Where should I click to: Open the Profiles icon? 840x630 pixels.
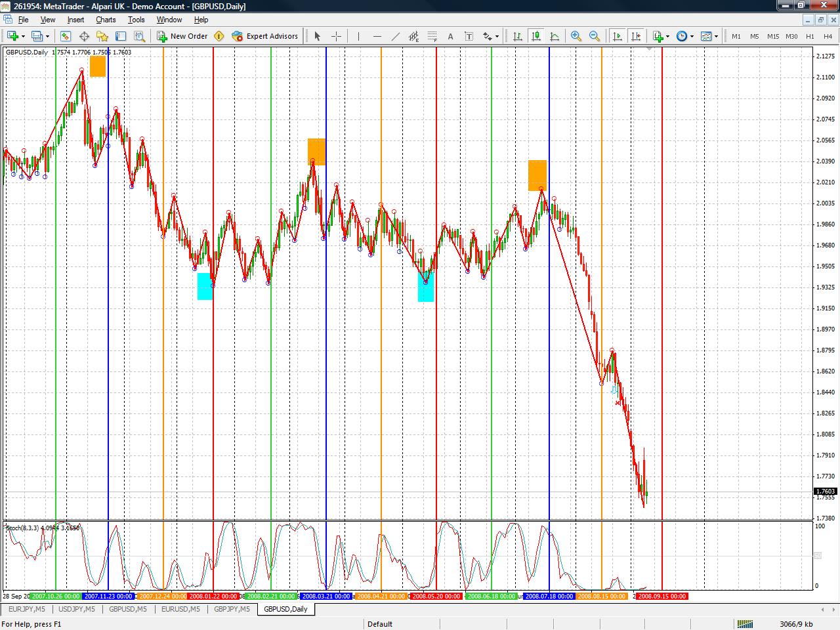click(37, 36)
